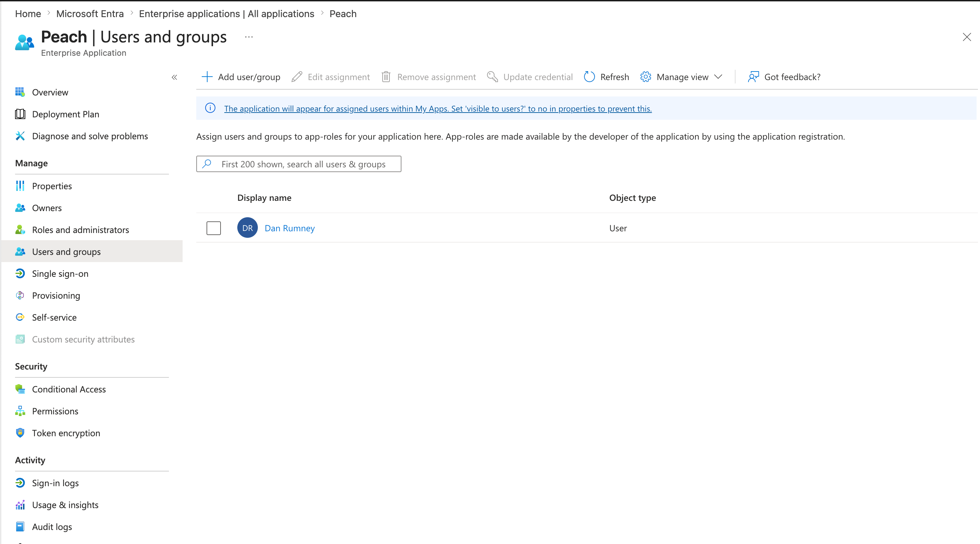Viewport: 980px width, 544px height.
Task: Close the Peach blade with X
Action: pos(967,37)
